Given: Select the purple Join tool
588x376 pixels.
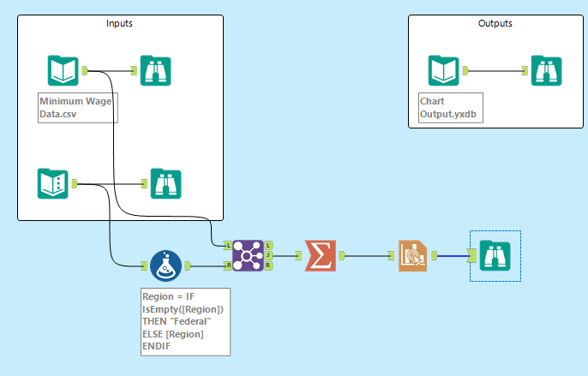Looking at the screenshot, I should (x=249, y=256).
